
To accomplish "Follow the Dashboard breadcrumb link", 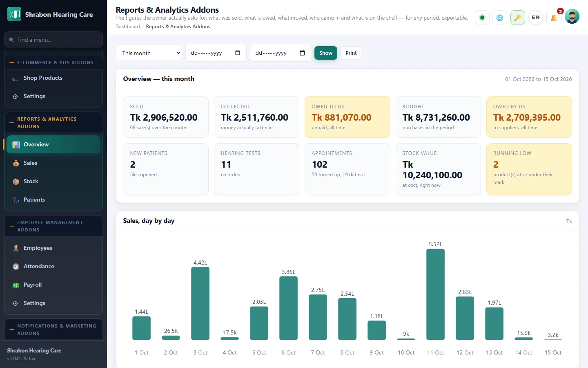I will [x=127, y=27].
